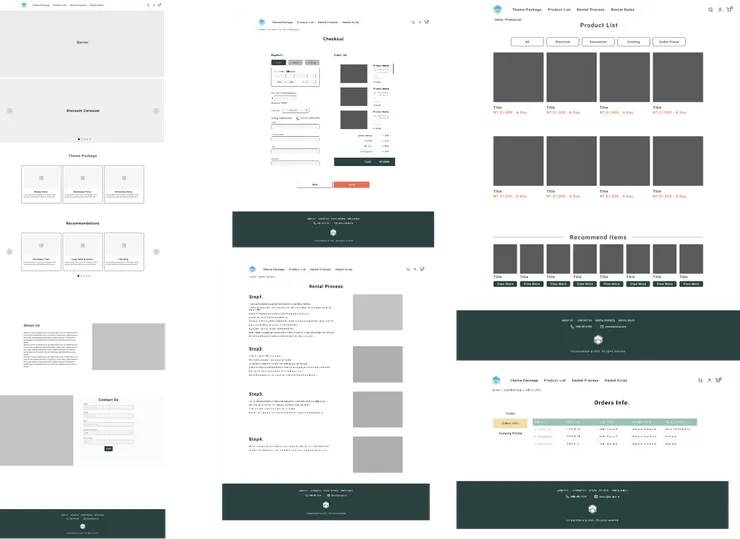Select the first dot of the Discount Carousel
The height and width of the screenshot is (539, 740).
click(78, 139)
